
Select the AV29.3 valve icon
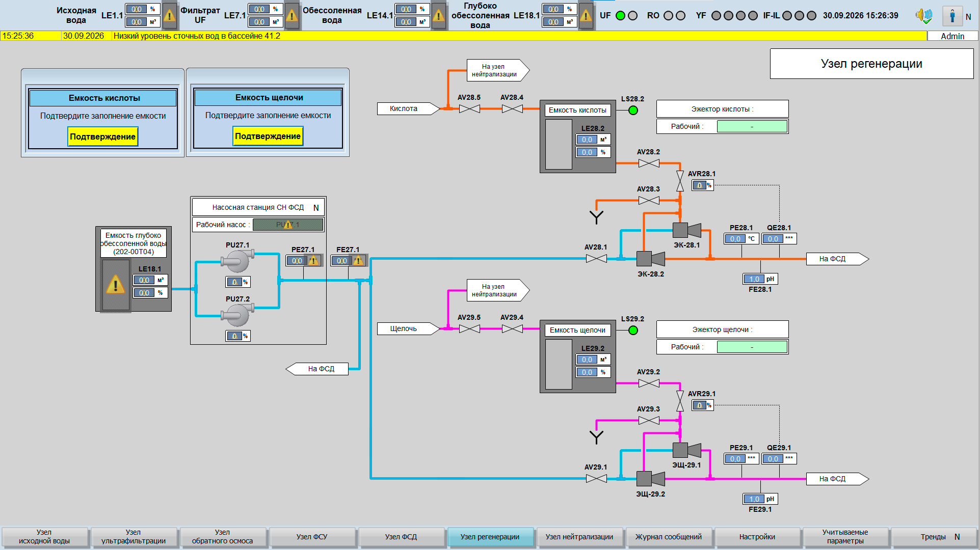[649, 421]
